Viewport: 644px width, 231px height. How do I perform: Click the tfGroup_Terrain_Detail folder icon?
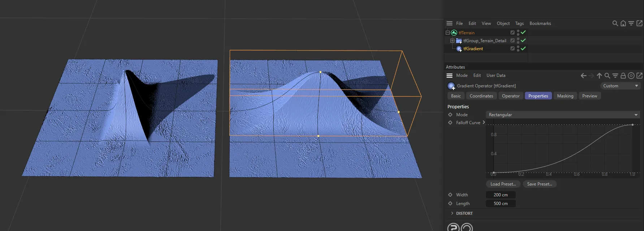[x=459, y=41]
